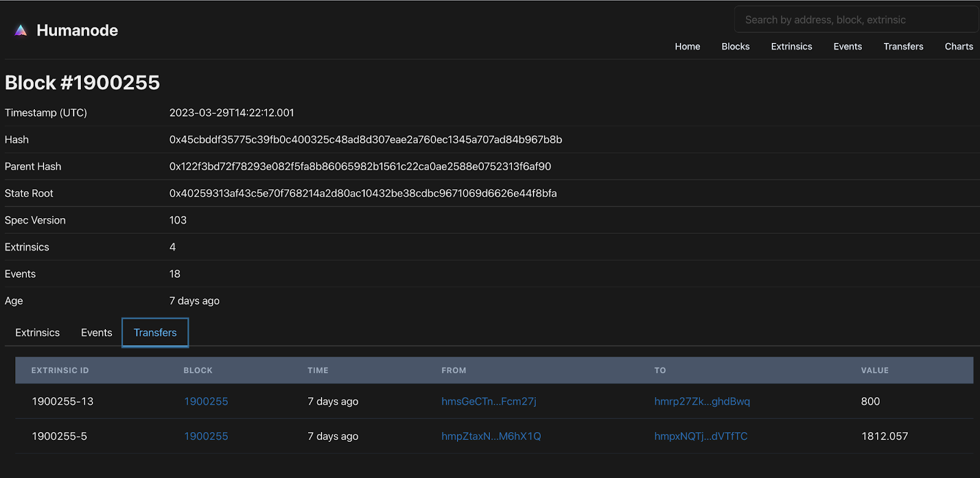This screenshot has height=478, width=980.
Task: Click the Parent Hash label
Action: tap(33, 167)
